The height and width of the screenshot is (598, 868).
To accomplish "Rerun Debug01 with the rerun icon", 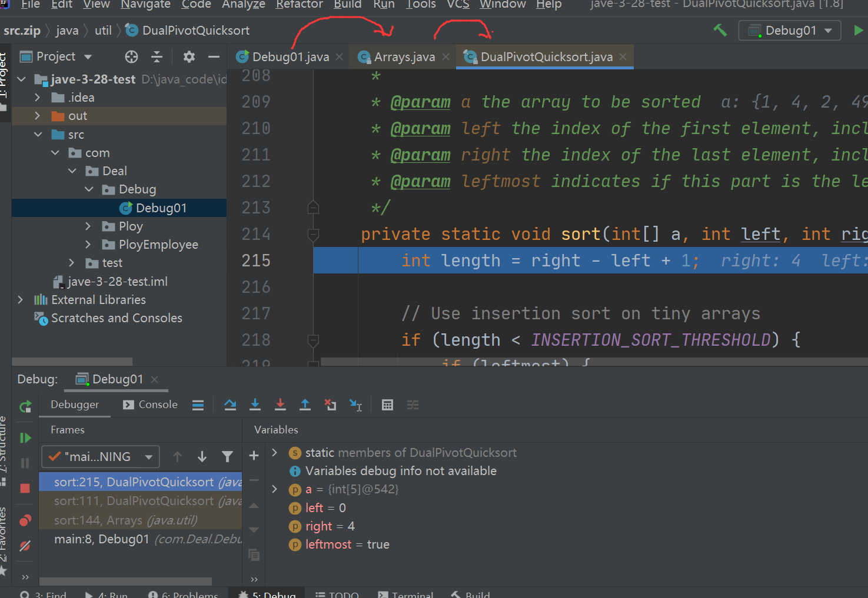I will coord(25,406).
